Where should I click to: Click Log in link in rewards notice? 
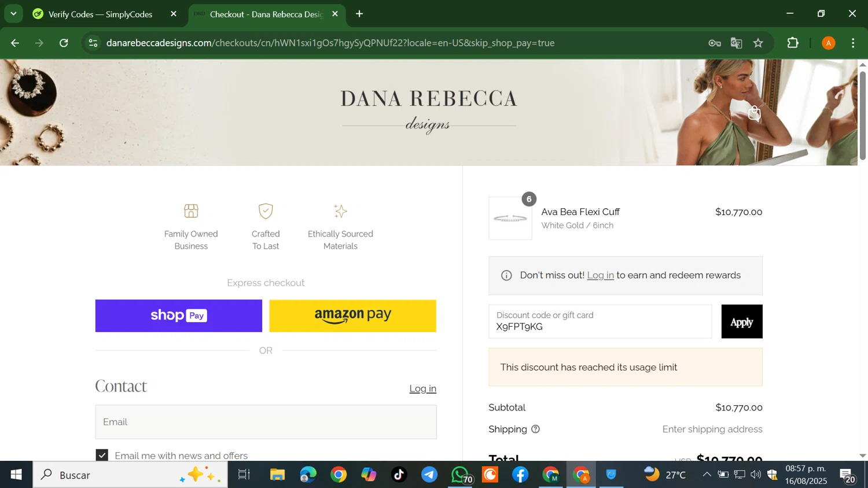pyautogui.click(x=600, y=275)
